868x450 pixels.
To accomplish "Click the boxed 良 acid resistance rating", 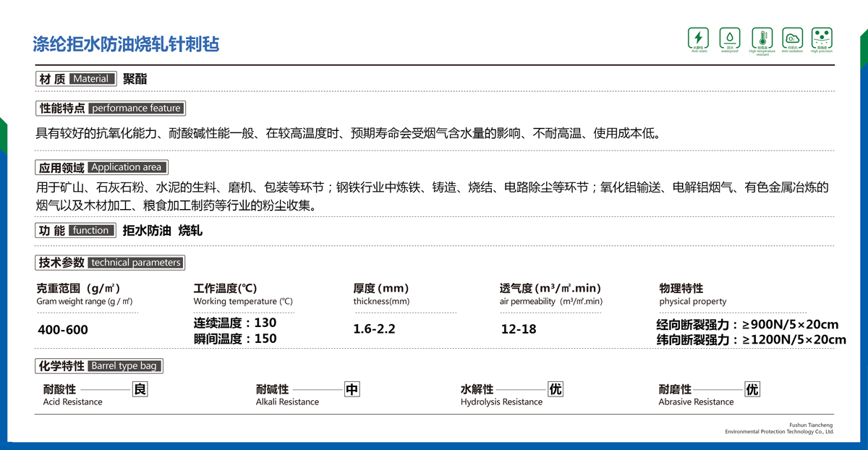I will (140, 390).
